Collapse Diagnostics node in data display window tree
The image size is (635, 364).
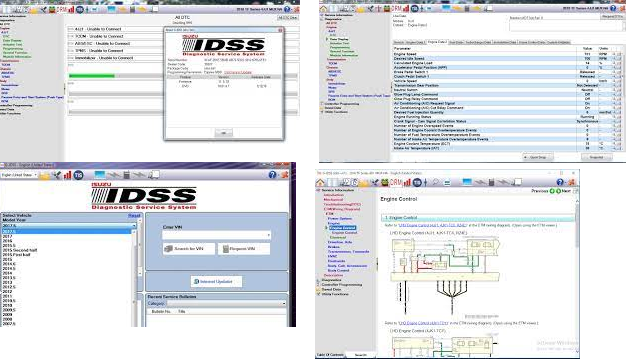(323, 19)
